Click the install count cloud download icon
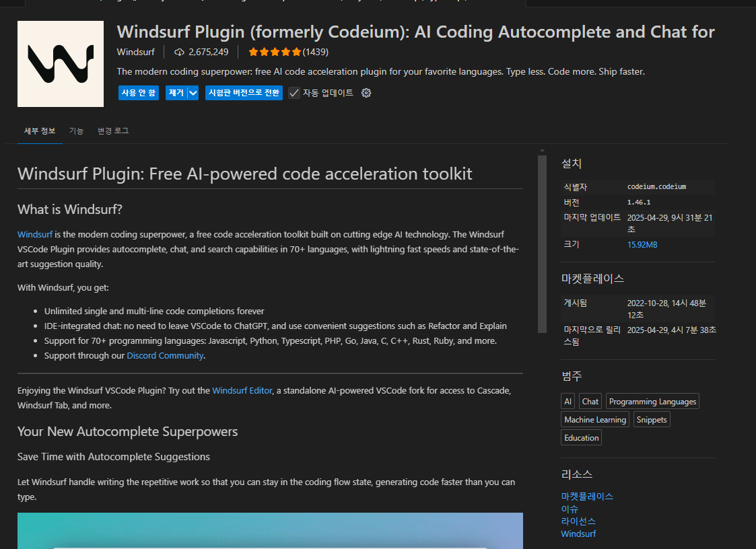This screenshot has height=549, width=756. [179, 52]
